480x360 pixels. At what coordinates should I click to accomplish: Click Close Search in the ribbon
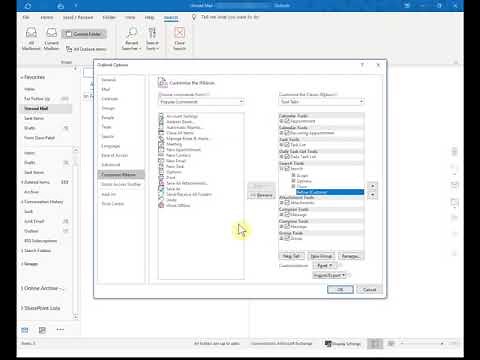(x=179, y=39)
